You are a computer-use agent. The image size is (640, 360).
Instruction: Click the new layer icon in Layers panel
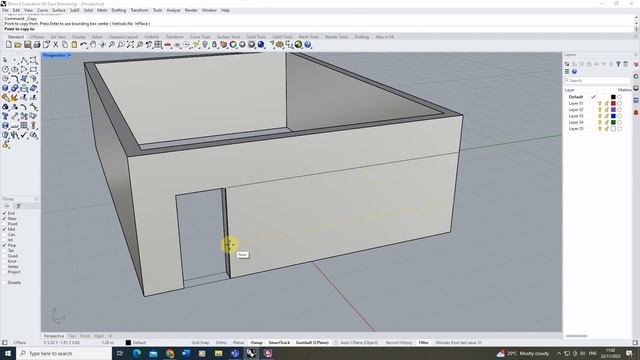tap(567, 64)
